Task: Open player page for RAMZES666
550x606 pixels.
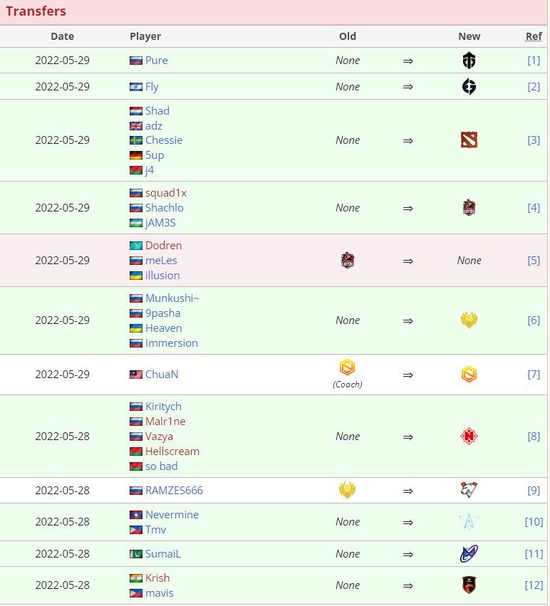Action: point(174,490)
